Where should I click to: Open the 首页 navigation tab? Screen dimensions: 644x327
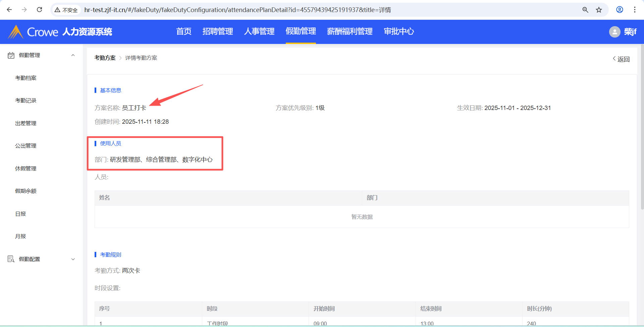(184, 32)
